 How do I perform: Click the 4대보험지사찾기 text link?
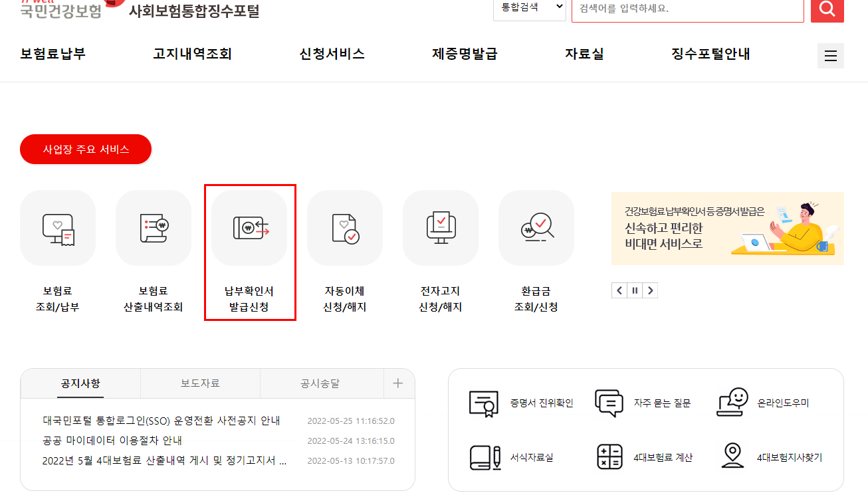click(x=790, y=458)
